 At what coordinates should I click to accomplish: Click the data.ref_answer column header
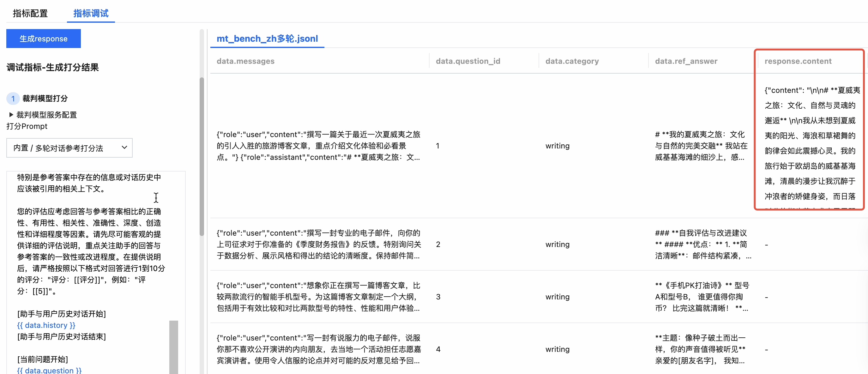686,61
